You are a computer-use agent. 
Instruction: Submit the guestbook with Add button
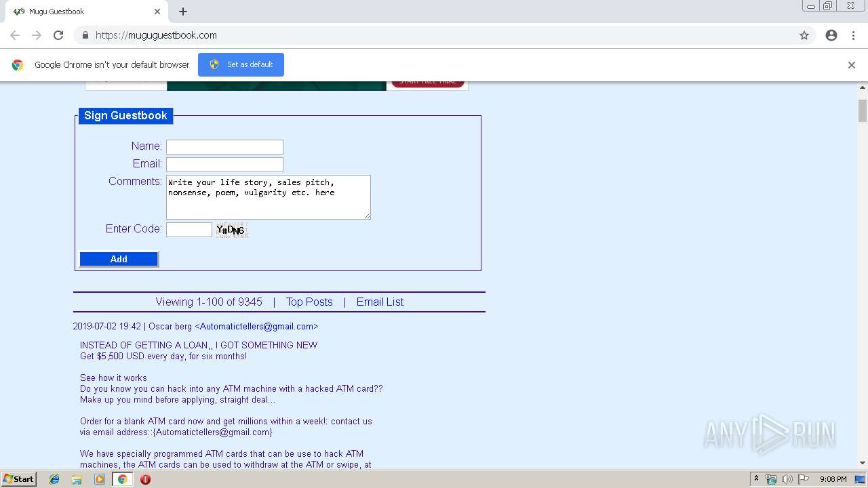click(x=119, y=259)
